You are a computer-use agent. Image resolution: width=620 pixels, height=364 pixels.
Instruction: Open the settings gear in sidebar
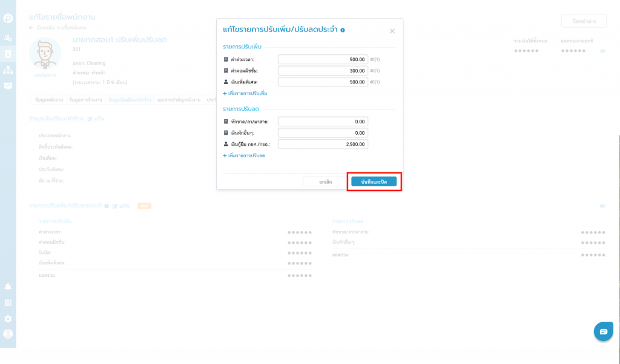click(8, 318)
